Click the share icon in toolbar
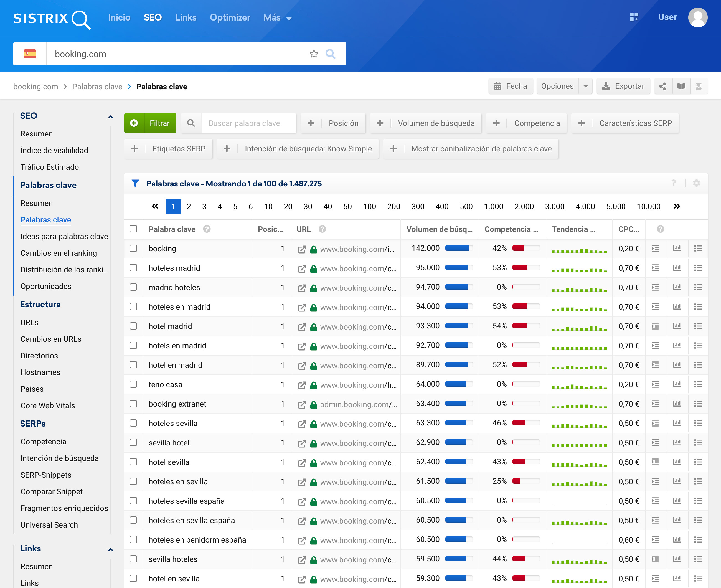The image size is (721, 588). (662, 86)
